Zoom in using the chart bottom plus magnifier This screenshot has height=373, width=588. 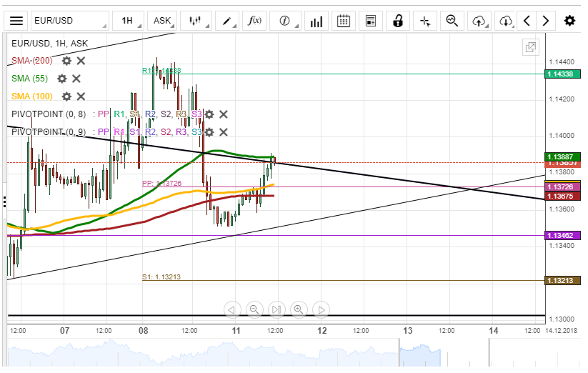[x=299, y=309]
